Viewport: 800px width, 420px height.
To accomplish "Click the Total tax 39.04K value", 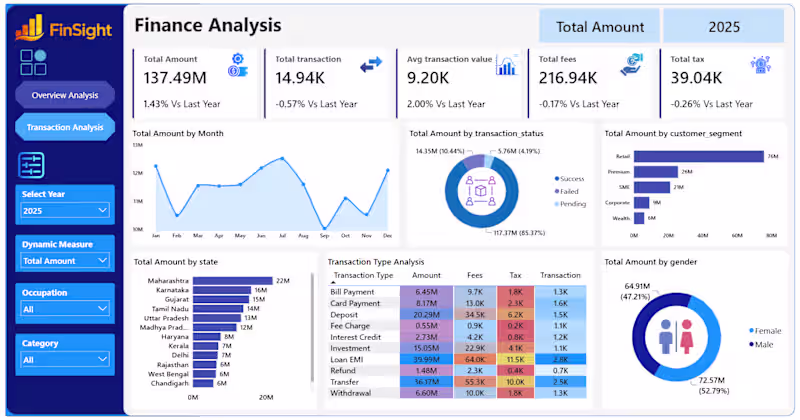I will [x=696, y=78].
